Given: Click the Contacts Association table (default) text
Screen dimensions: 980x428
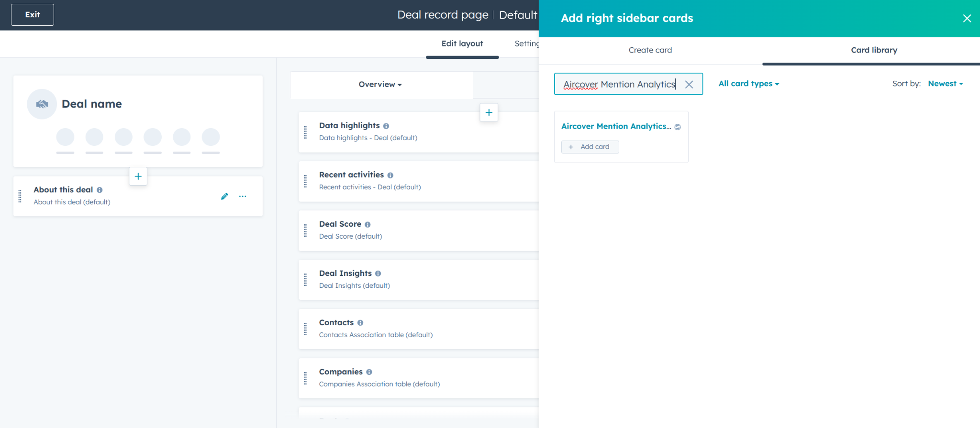Looking at the screenshot, I should point(376,335).
